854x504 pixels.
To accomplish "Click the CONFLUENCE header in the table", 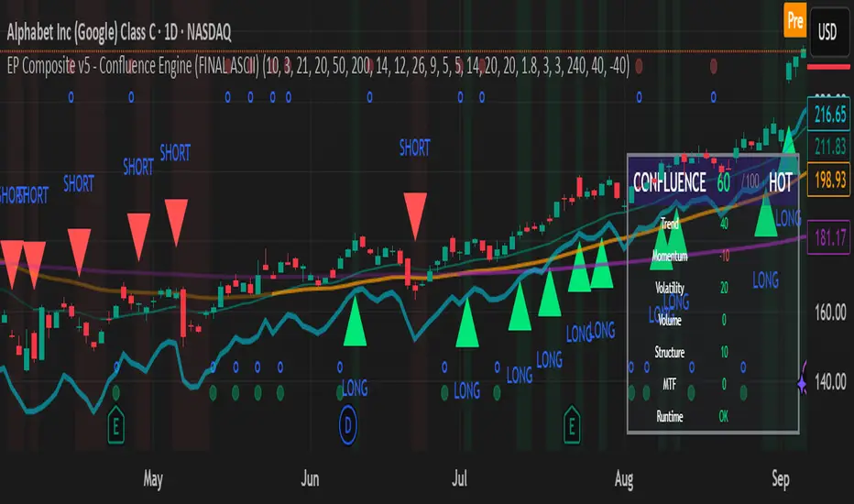I will [x=670, y=182].
